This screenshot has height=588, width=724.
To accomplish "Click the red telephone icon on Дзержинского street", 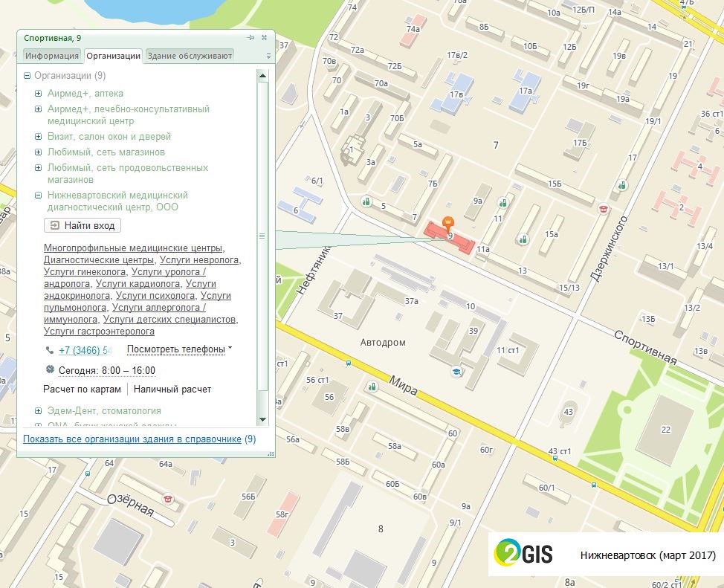I will click(603, 209).
